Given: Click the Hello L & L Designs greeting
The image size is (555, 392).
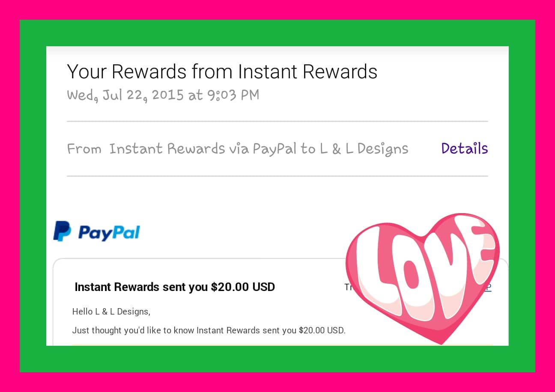Looking at the screenshot, I should [x=111, y=312].
